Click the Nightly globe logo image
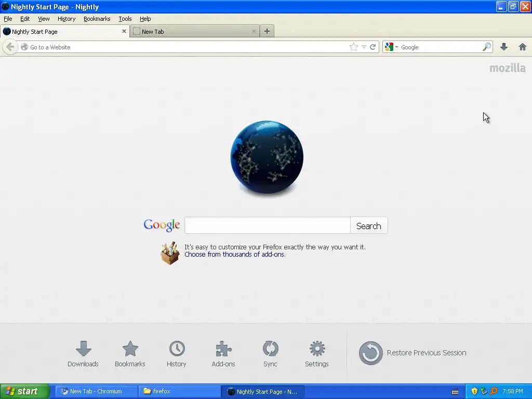Screen dimensions: 532x399 point(267,157)
